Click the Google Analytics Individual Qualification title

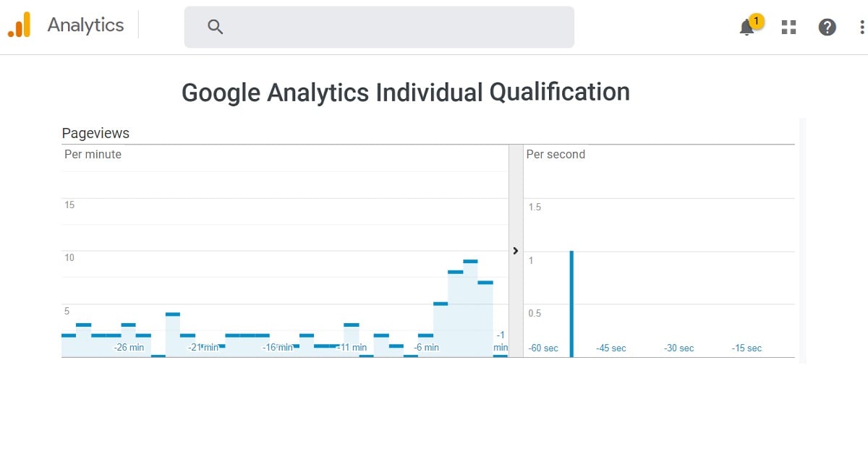point(405,93)
